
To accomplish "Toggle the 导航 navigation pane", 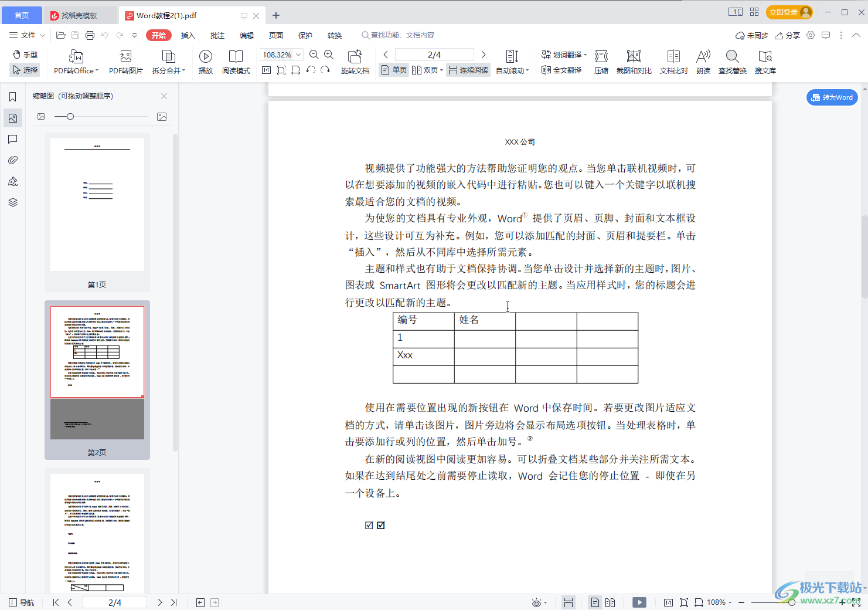I will [x=22, y=602].
